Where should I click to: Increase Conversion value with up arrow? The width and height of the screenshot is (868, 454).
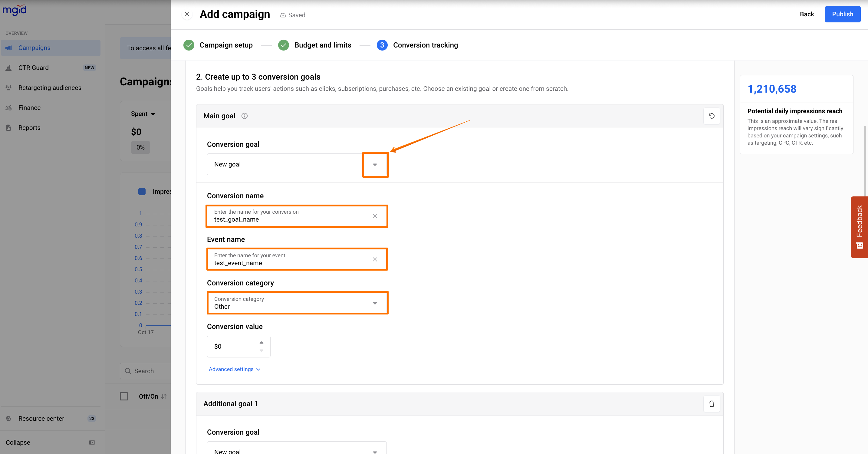pos(261,342)
